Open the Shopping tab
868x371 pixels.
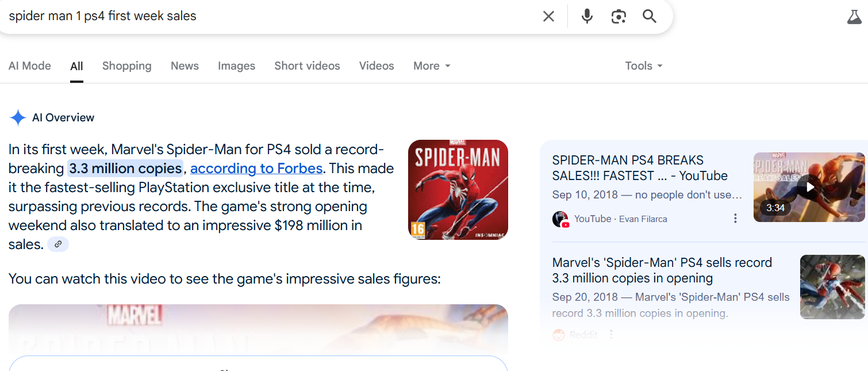click(127, 66)
